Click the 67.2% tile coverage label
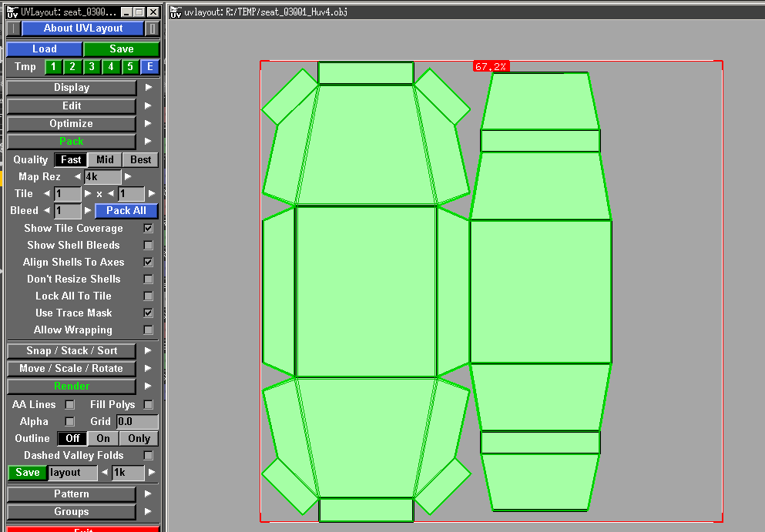 click(491, 66)
